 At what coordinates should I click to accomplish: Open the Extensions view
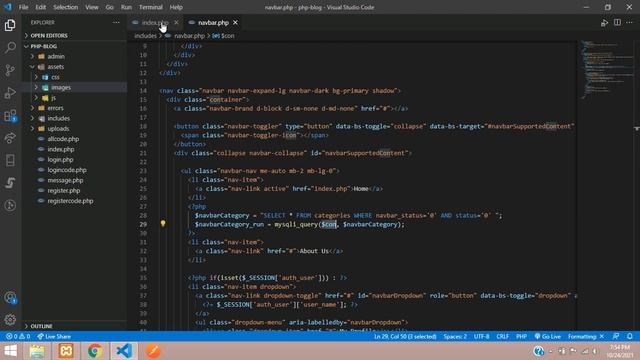pyautogui.click(x=10, y=116)
